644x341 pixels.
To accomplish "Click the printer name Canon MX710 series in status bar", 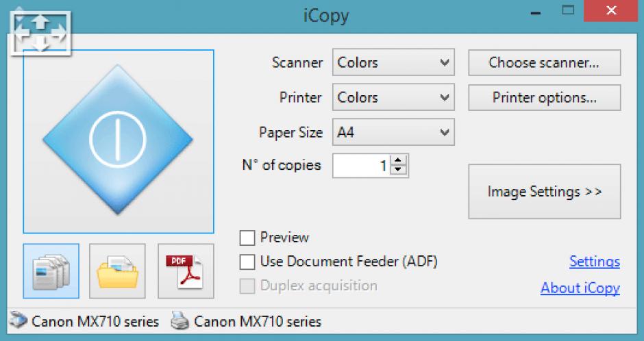I will [258, 321].
